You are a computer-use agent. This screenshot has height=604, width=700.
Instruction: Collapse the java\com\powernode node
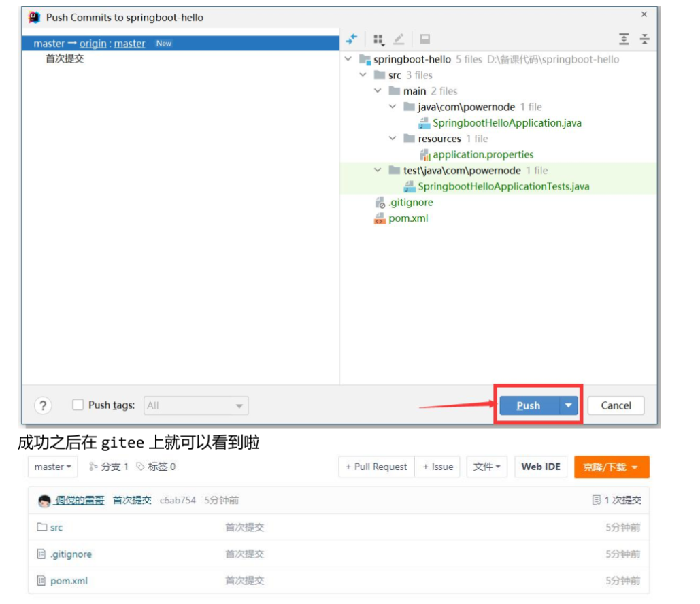pos(393,107)
